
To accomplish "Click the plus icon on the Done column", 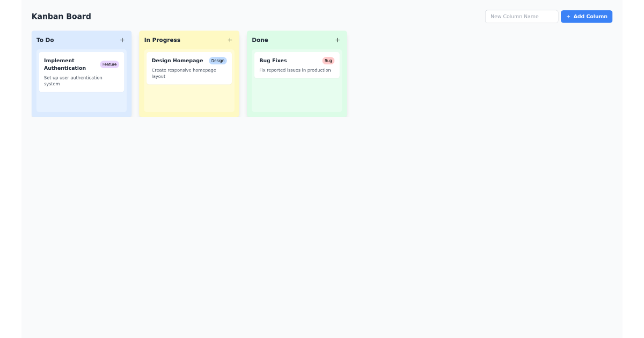I will 338,40.
